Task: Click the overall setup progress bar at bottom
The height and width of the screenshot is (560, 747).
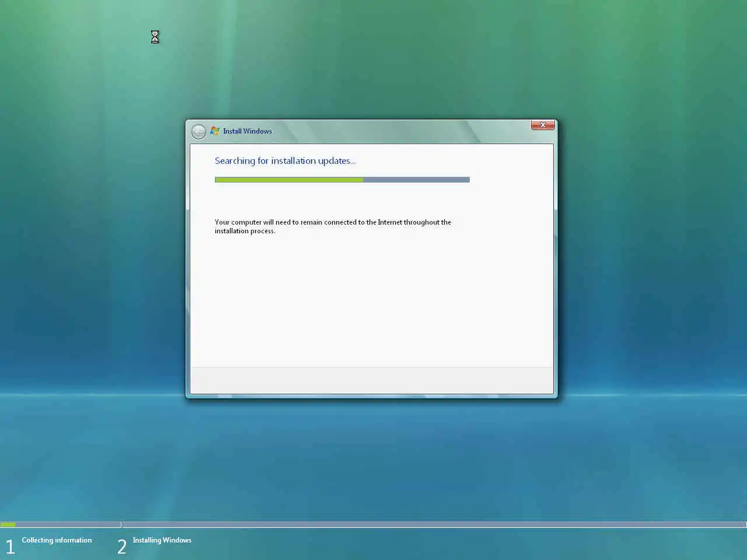Action: click(373, 524)
